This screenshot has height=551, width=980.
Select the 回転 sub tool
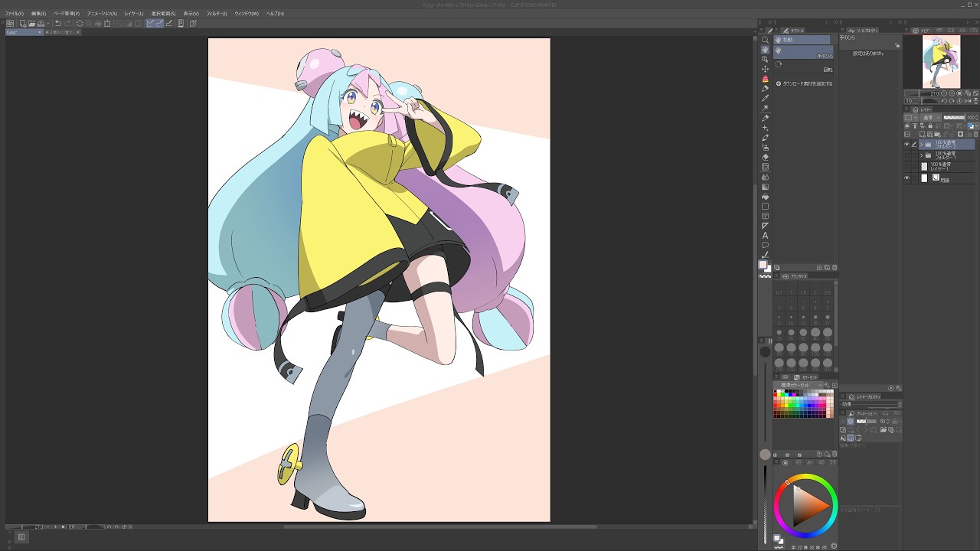tap(804, 67)
